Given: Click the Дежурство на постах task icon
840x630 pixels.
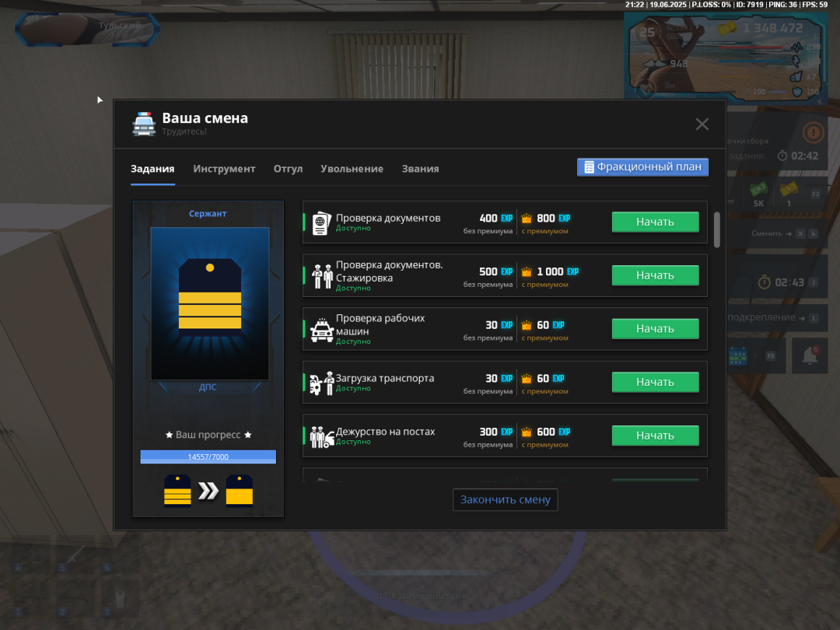Looking at the screenshot, I should [x=321, y=436].
